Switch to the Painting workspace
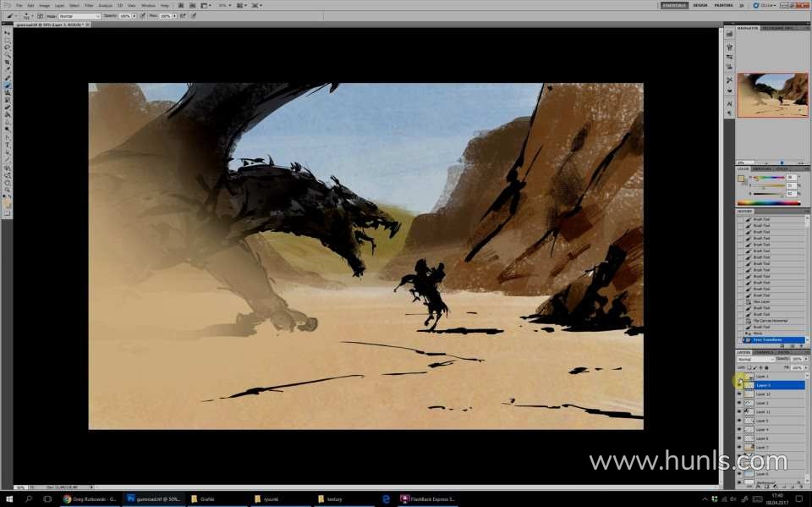 pos(723,5)
